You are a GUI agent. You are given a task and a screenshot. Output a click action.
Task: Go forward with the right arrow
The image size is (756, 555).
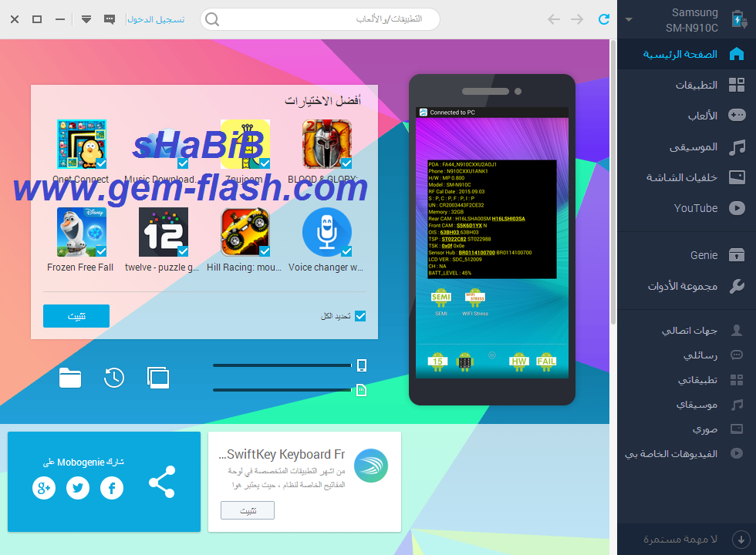577,19
